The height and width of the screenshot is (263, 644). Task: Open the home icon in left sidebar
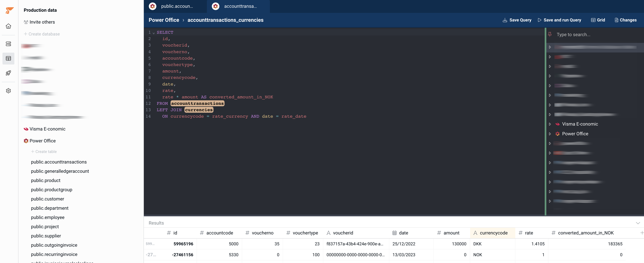pyautogui.click(x=9, y=26)
